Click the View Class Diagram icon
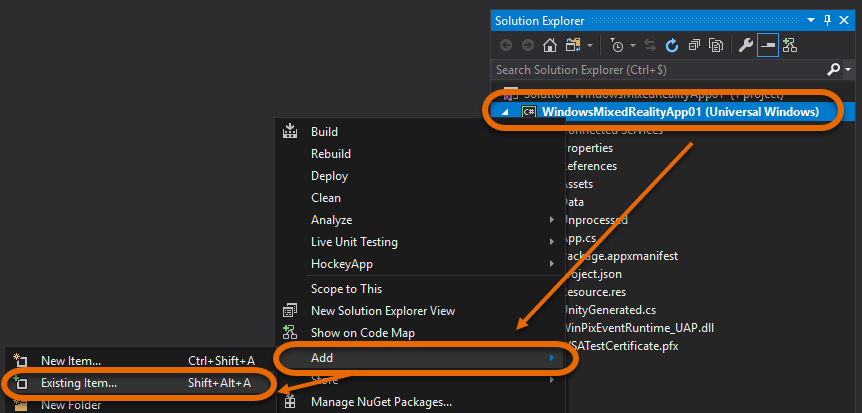This screenshot has width=862, height=413. (790, 45)
